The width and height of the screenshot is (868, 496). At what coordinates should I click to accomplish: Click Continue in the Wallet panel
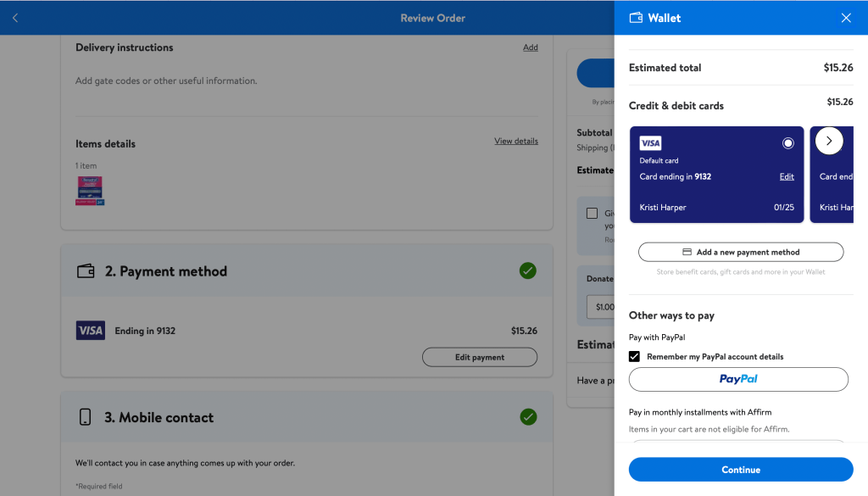click(x=740, y=469)
